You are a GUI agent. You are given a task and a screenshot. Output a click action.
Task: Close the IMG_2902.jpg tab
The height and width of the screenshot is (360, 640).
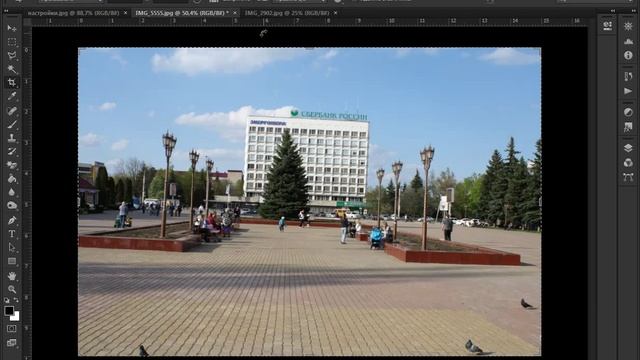[x=336, y=13]
